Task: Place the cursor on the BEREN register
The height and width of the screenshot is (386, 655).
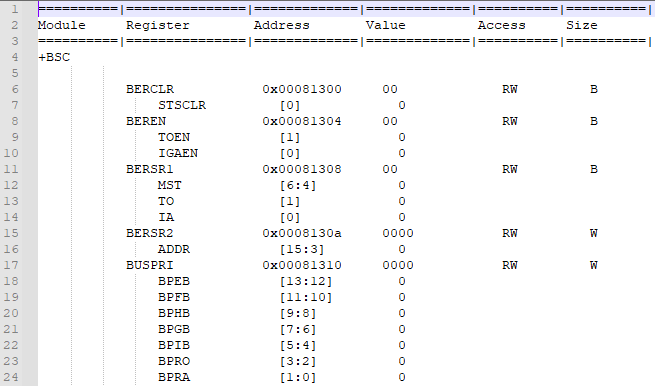Action: tap(146, 121)
